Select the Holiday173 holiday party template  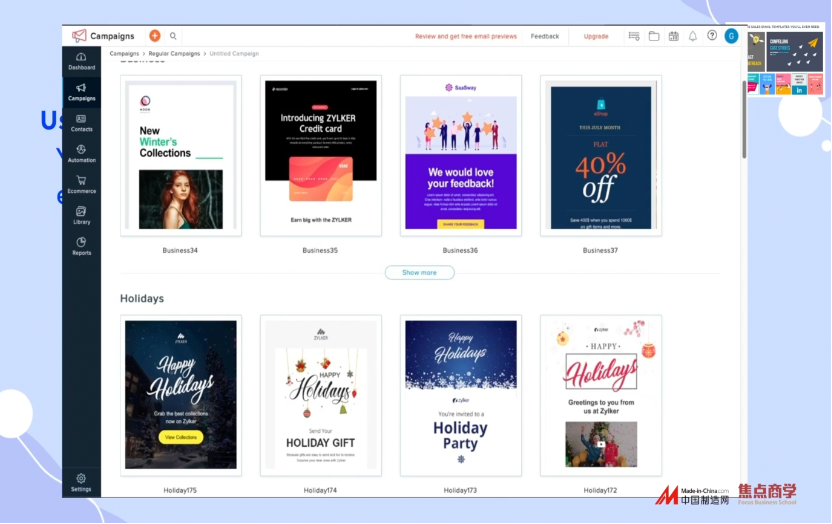click(461, 395)
